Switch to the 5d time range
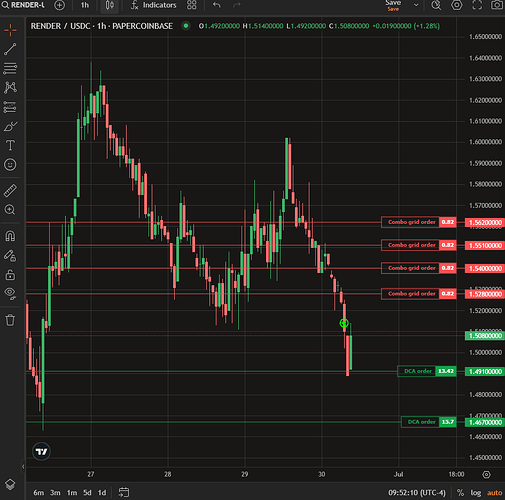 pos(87,492)
